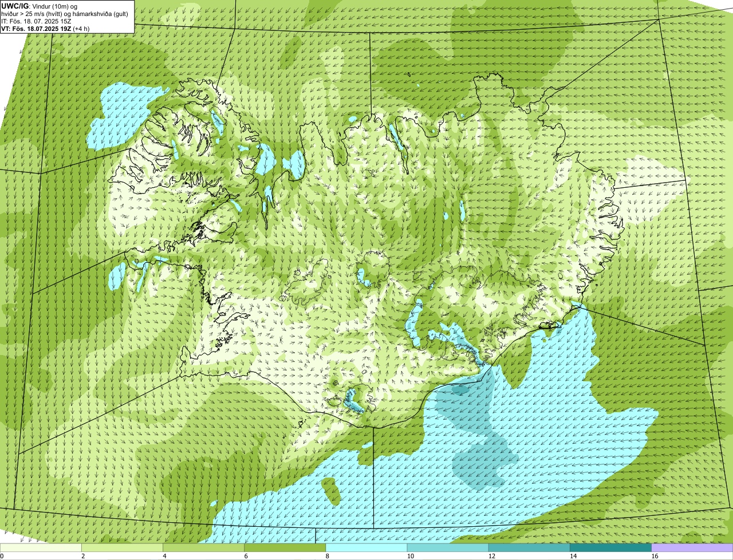
Task: Click the '12' label on the scale
Action: click(x=491, y=556)
